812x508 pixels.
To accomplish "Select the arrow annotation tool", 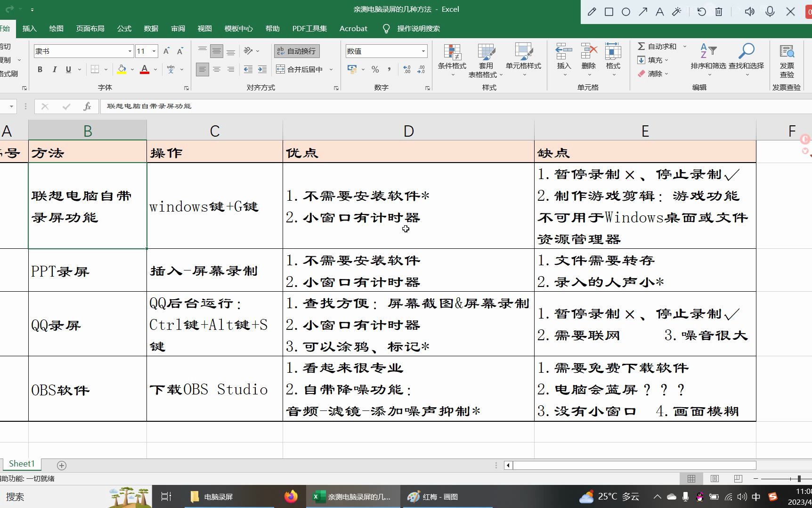I will [x=643, y=12].
